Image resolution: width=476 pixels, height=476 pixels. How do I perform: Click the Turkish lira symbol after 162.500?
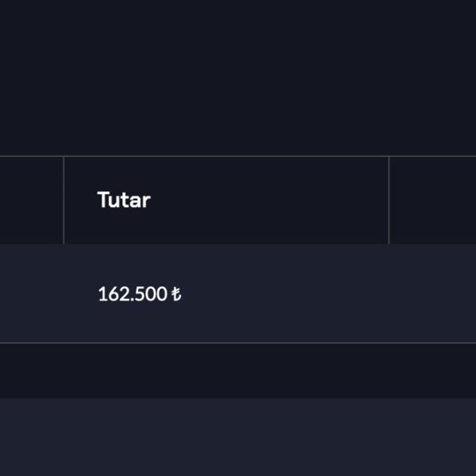177,294
